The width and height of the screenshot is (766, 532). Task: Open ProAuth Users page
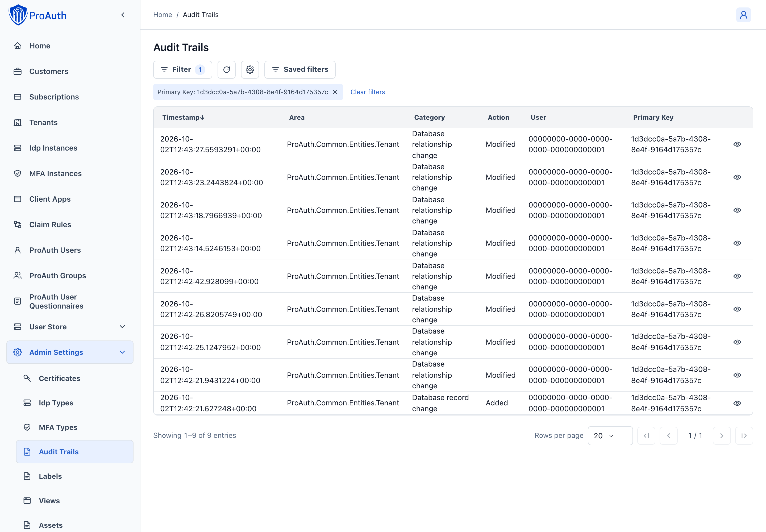tap(70, 250)
